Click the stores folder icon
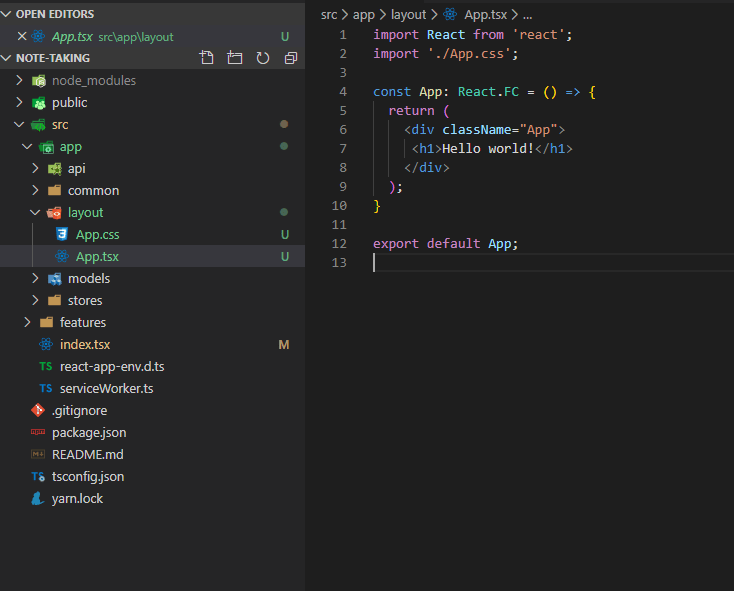 55,300
